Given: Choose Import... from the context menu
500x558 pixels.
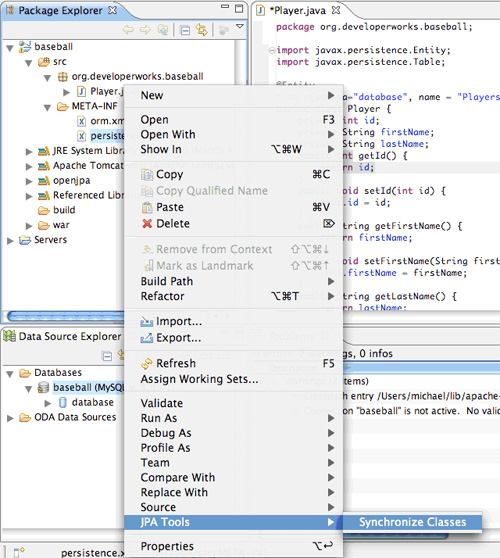Looking at the screenshot, I should (x=233, y=321).
